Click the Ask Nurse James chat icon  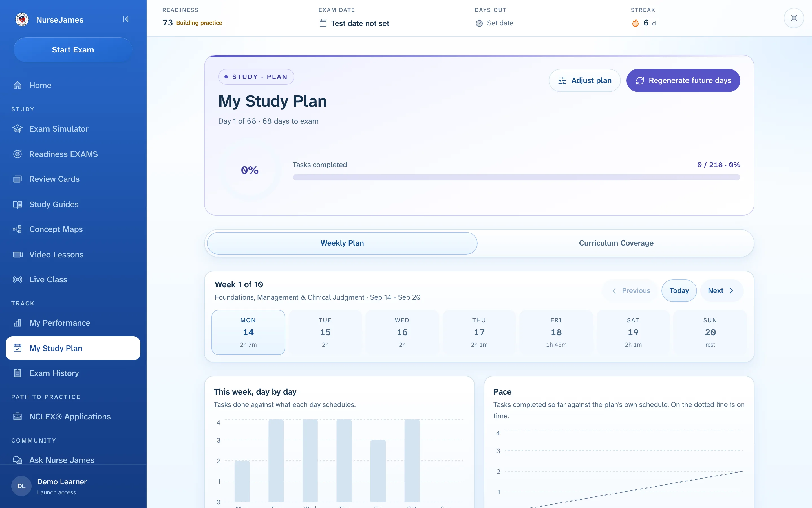pyautogui.click(x=17, y=460)
